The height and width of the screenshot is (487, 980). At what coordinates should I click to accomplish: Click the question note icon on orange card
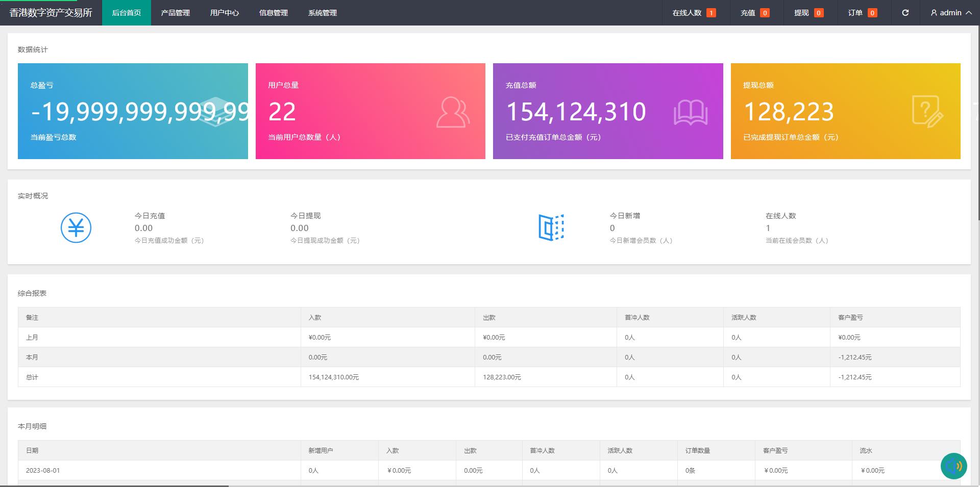[x=927, y=112]
